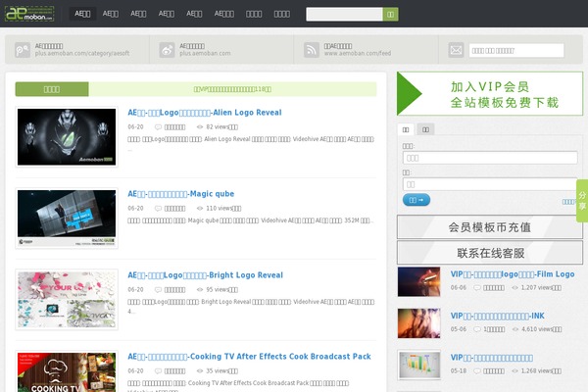This screenshot has width=588, height=392.
Task: Click the 加入VIP会员 banner
Action: point(490,94)
